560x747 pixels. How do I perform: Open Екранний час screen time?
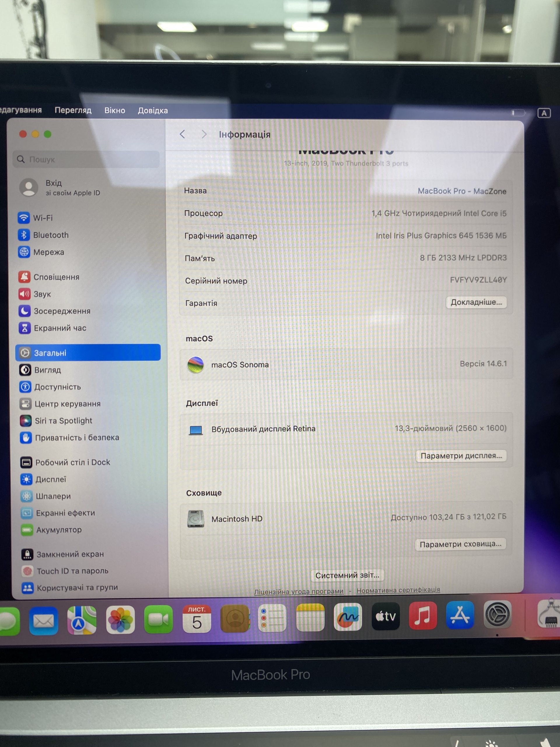click(x=53, y=328)
